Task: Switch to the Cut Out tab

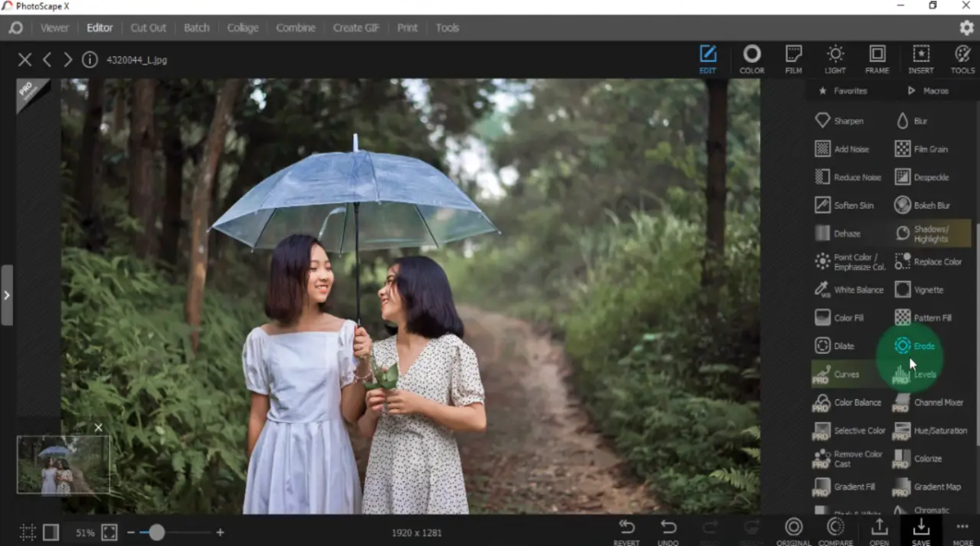Action: 148,28
